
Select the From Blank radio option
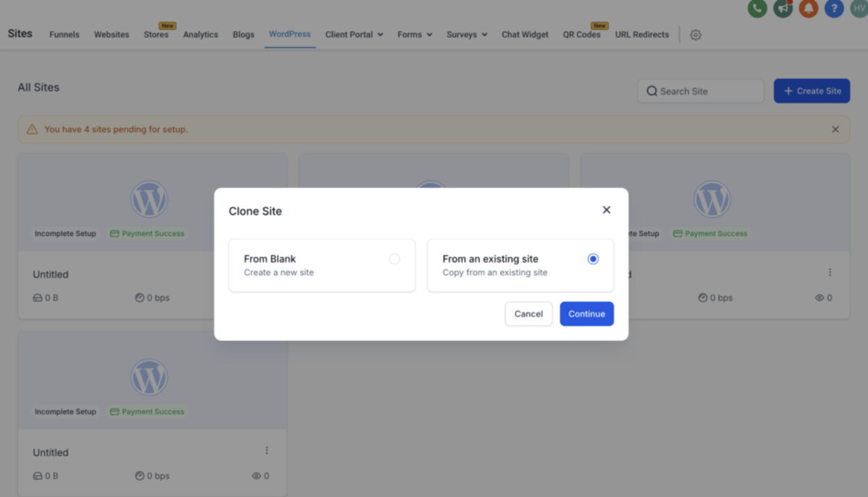(x=394, y=259)
